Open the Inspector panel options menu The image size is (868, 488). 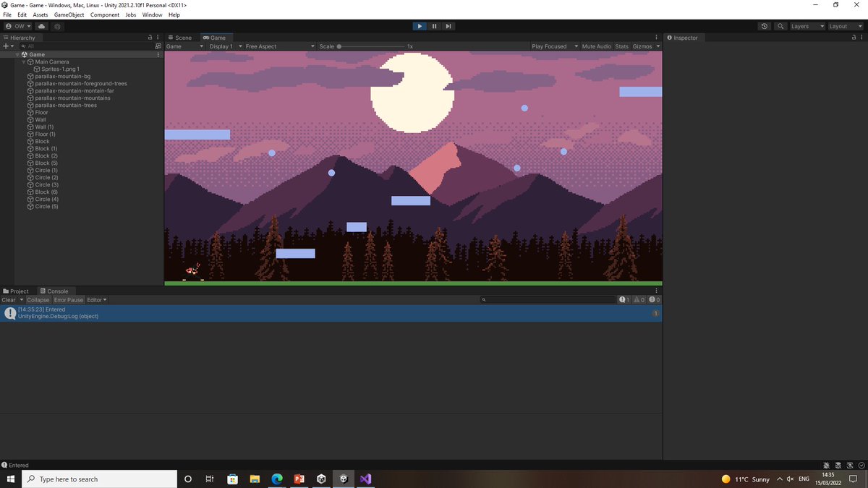click(x=862, y=38)
